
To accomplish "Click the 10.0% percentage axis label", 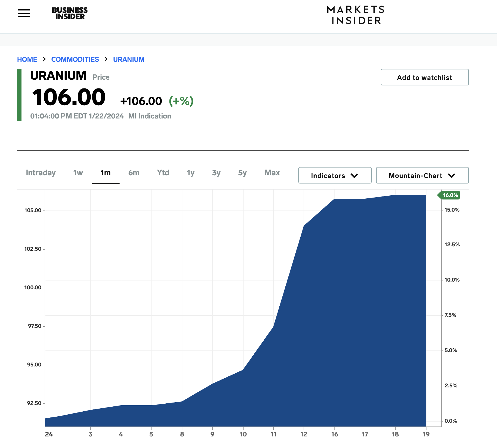I will (x=452, y=280).
